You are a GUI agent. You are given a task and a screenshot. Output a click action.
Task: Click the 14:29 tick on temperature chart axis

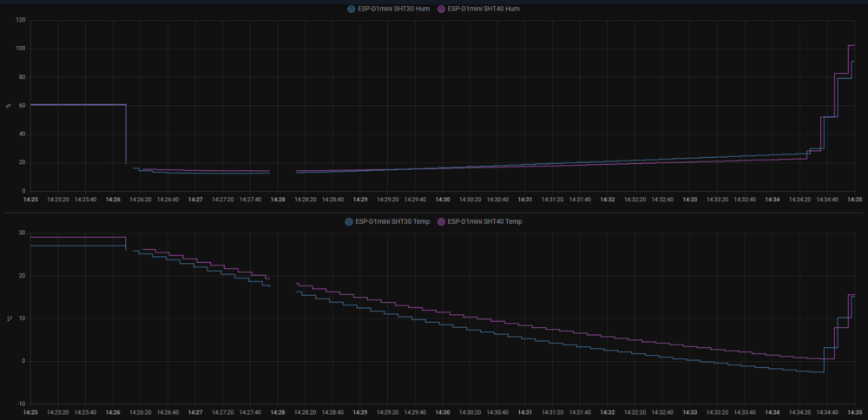point(360,412)
